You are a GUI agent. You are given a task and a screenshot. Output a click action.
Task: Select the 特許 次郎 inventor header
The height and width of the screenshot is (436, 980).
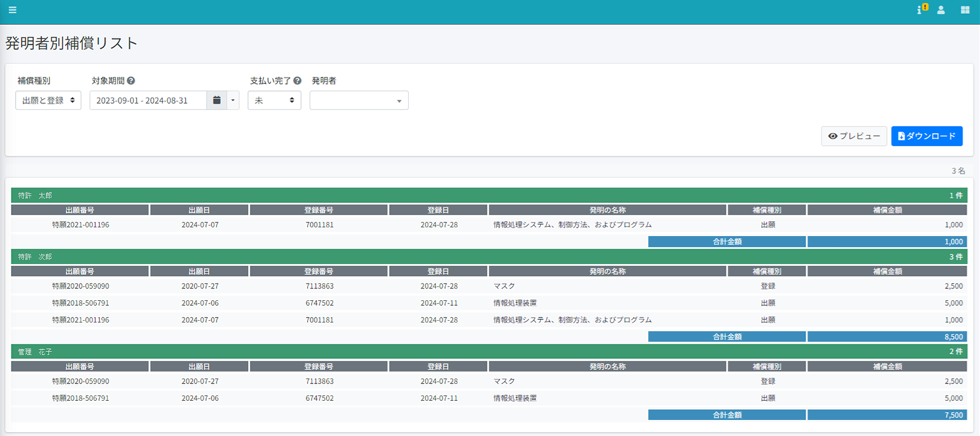489,256
